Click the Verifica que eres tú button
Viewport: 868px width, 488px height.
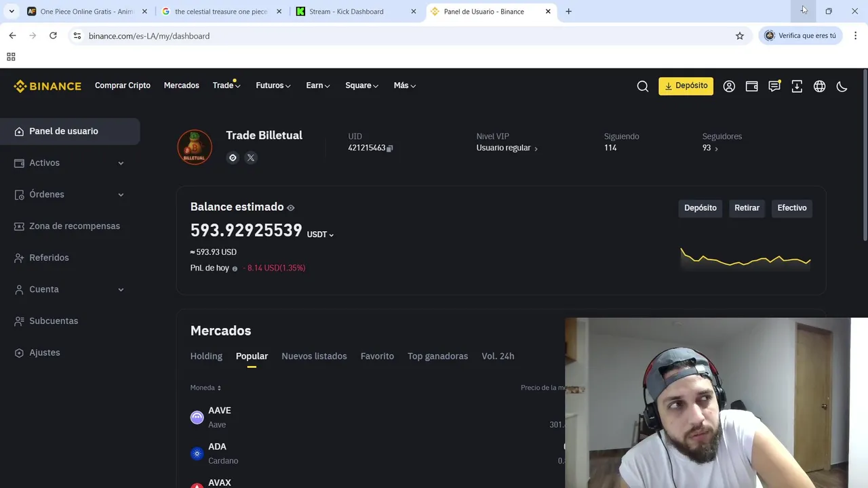click(x=800, y=36)
